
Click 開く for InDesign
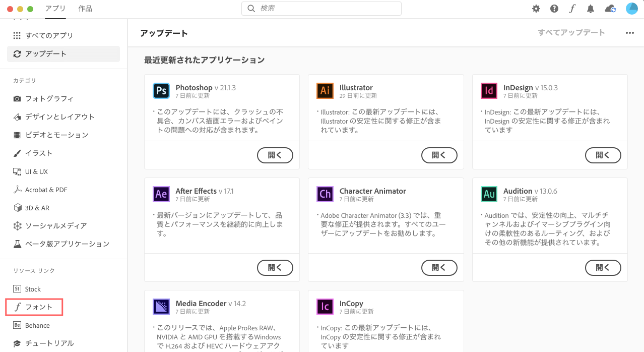tap(603, 155)
